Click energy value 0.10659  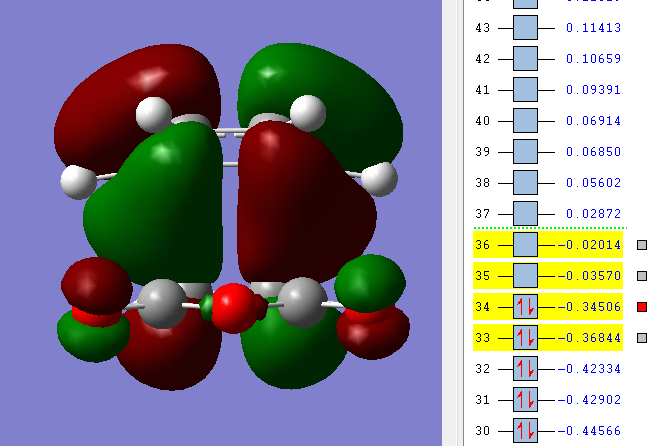[x=593, y=59]
